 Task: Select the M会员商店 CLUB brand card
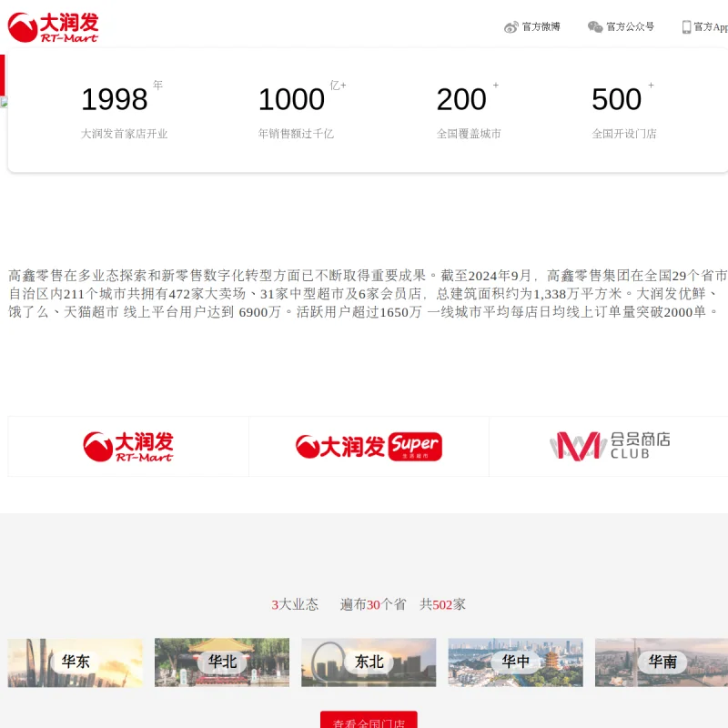click(609, 446)
